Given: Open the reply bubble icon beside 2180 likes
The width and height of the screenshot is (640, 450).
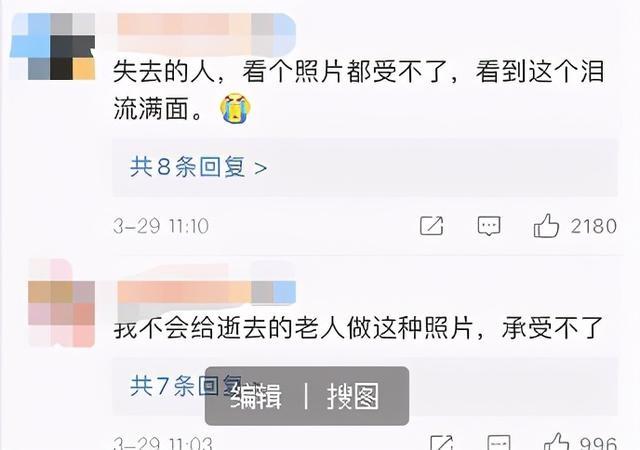Looking at the screenshot, I should click(x=489, y=226).
